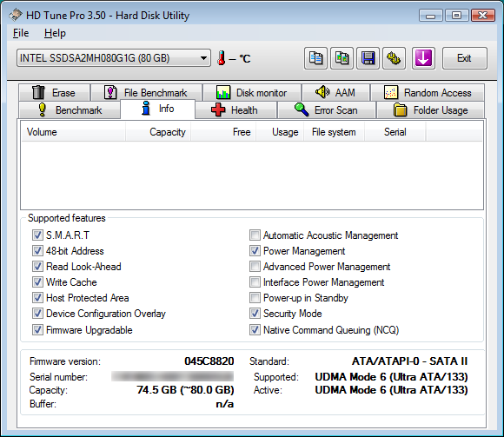
Task: Minimize the HD Tune Pro window
Action: 431,15
